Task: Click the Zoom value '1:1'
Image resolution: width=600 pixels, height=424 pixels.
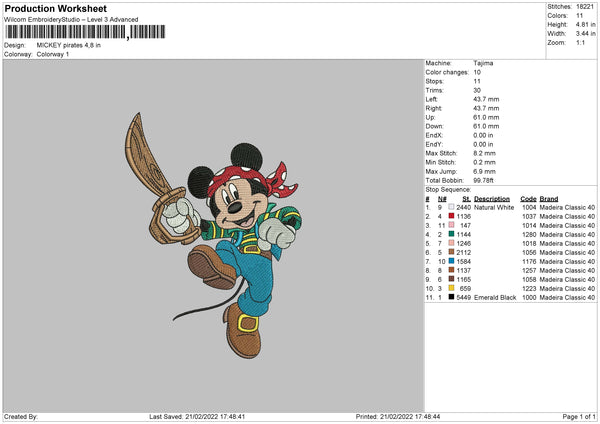Action: click(x=580, y=42)
